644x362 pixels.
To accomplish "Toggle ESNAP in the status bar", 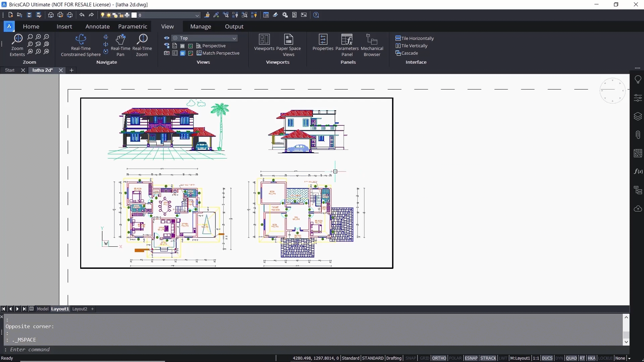I will (x=471, y=358).
